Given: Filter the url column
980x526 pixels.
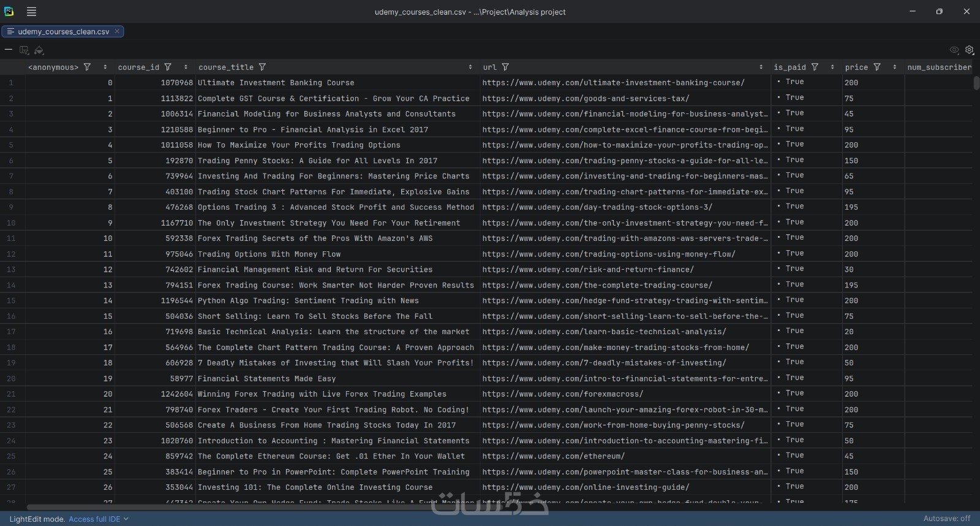Looking at the screenshot, I should pos(505,67).
